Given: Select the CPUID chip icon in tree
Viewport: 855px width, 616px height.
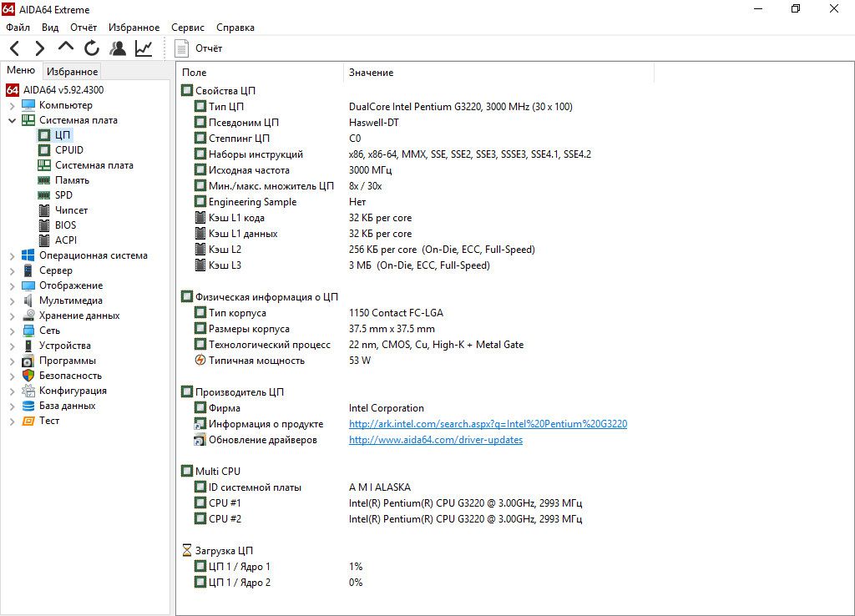Looking at the screenshot, I should tap(44, 150).
